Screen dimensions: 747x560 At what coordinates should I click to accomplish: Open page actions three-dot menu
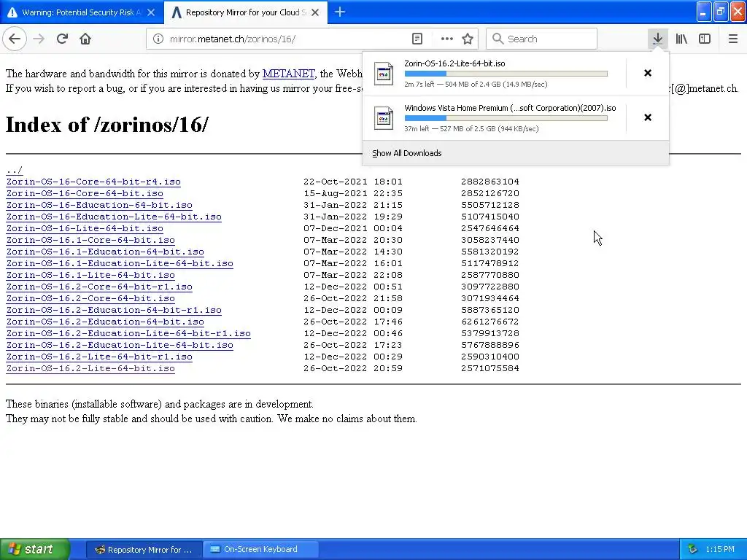(446, 39)
